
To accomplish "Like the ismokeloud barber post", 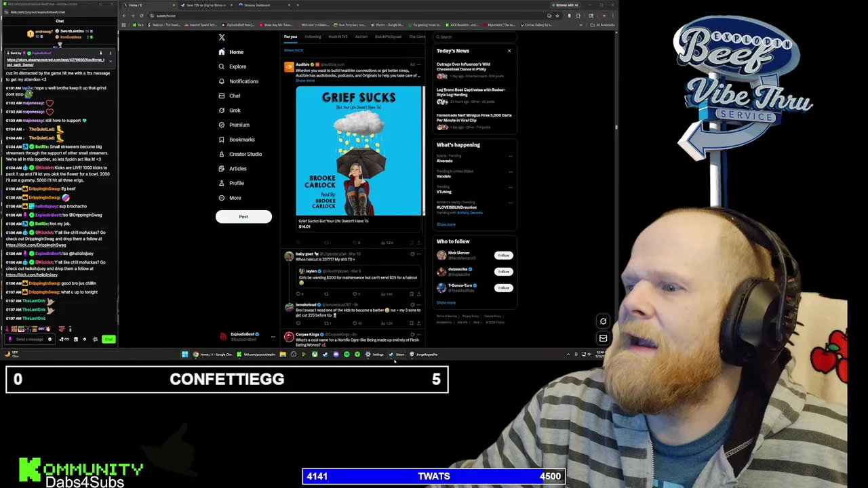I will tap(355, 323).
